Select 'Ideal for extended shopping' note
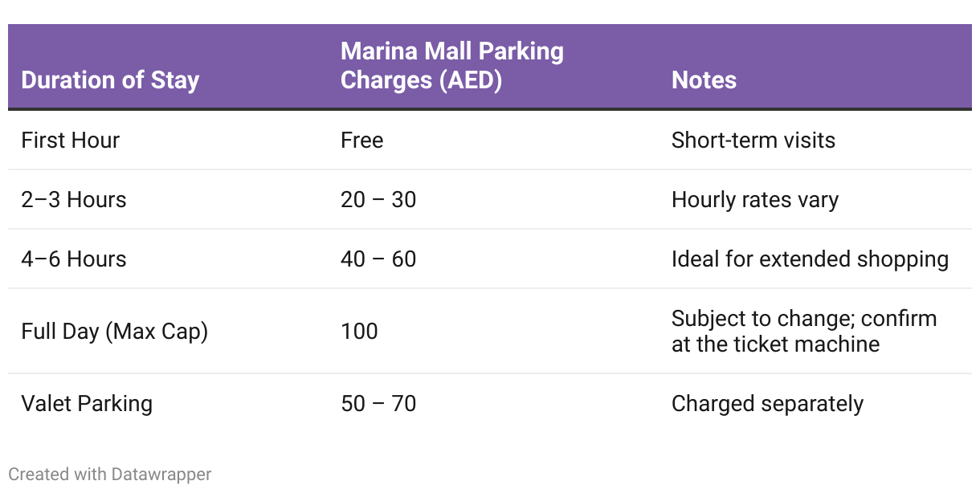This screenshot has height=493, width=980. coord(810,259)
